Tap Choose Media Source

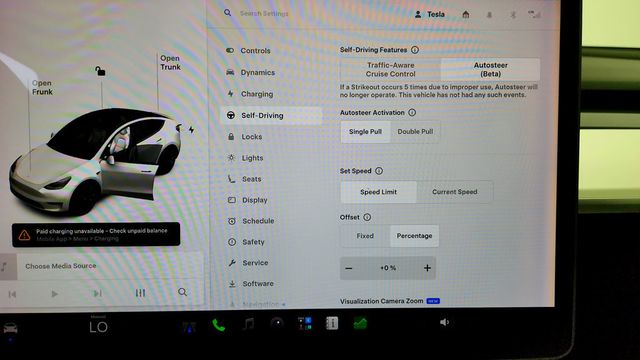(x=61, y=266)
